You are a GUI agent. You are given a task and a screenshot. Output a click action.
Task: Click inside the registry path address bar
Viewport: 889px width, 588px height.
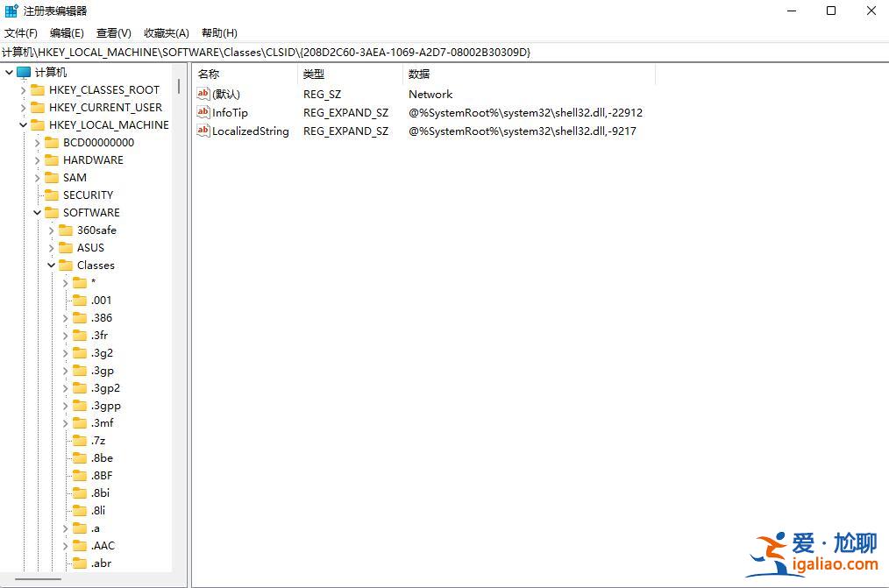(x=351, y=52)
